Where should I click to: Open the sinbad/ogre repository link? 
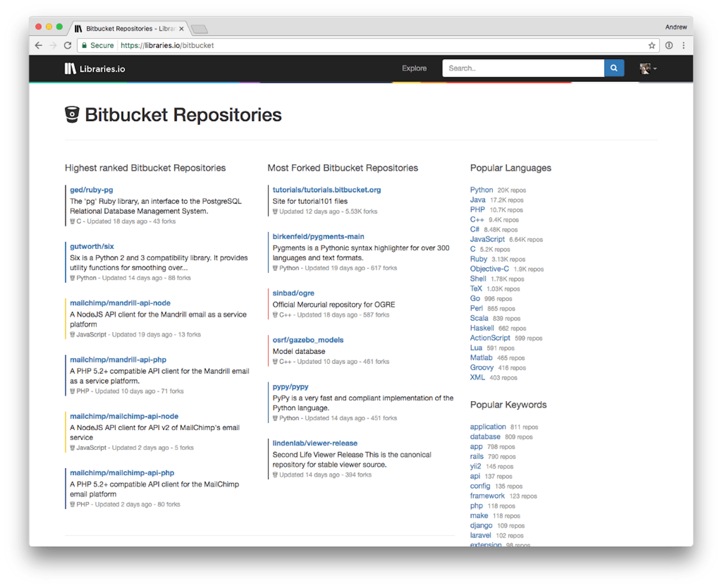[x=293, y=293]
